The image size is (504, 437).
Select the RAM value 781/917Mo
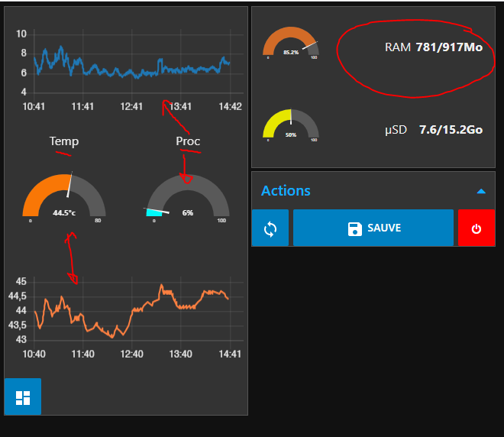pos(449,47)
